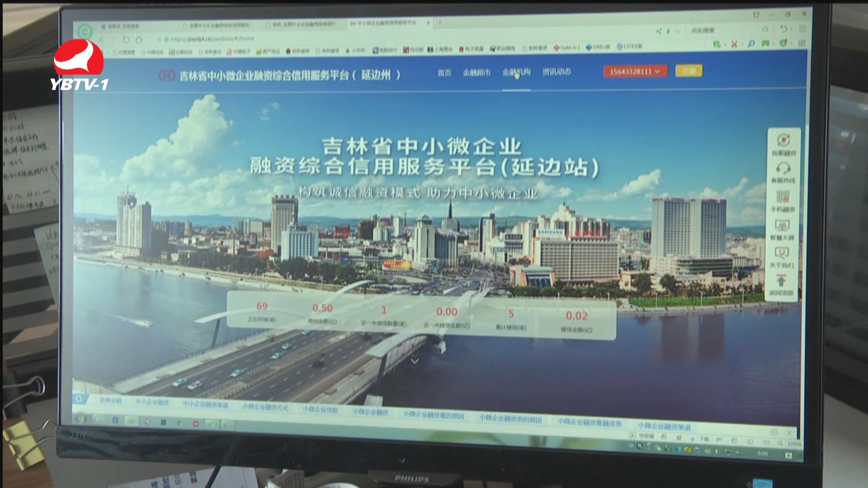Click the 0.50 意向金额 statistic
The height and width of the screenshot is (488, 868).
322,314
